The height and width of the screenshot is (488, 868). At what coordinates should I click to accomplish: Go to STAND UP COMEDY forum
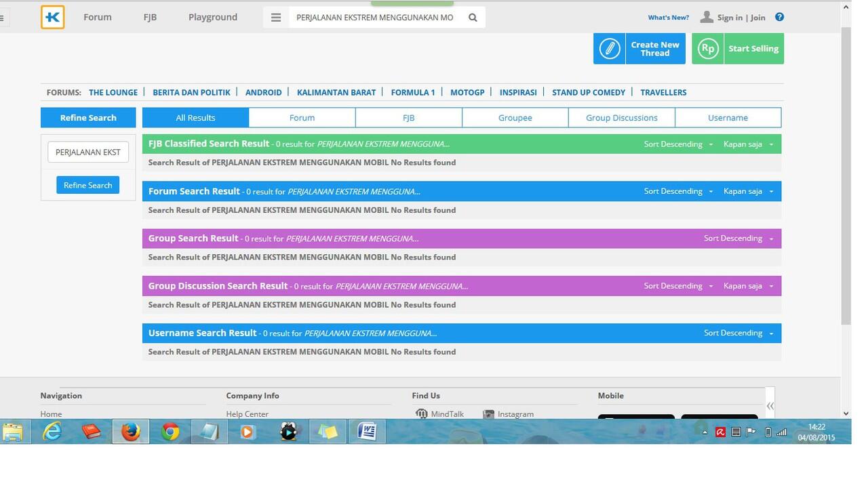(589, 92)
